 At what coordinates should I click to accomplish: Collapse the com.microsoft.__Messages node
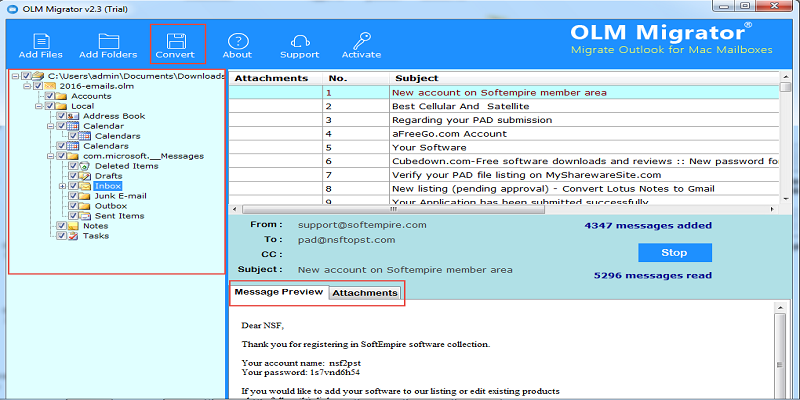click(51, 156)
